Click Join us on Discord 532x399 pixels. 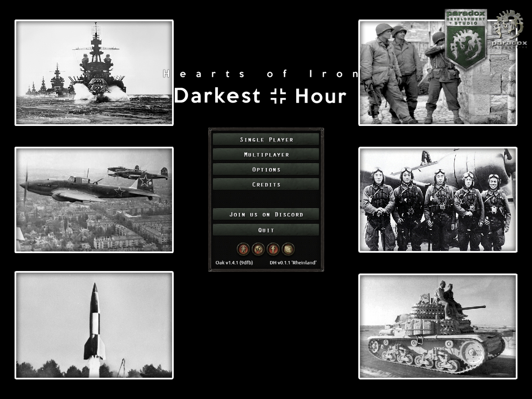pyautogui.click(x=266, y=214)
